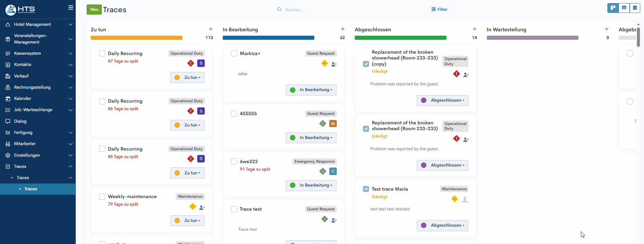Check the Markiza+ card checkbox
644x244 pixels.
click(x=234, y=53)
